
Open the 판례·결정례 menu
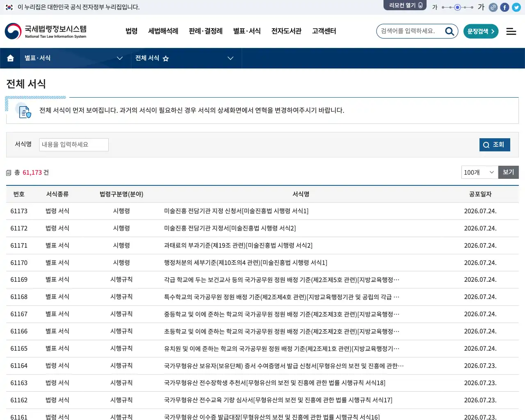pyautogui.click(x=205, y=31)
